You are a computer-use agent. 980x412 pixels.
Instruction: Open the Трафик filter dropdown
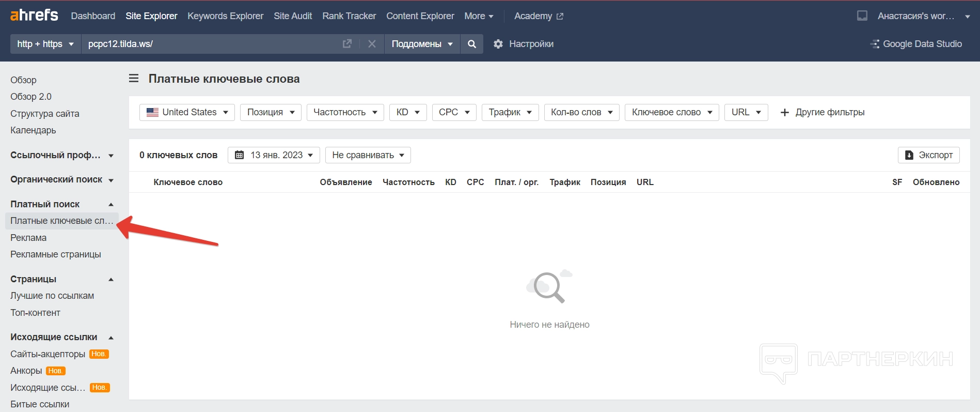point(510,112)
